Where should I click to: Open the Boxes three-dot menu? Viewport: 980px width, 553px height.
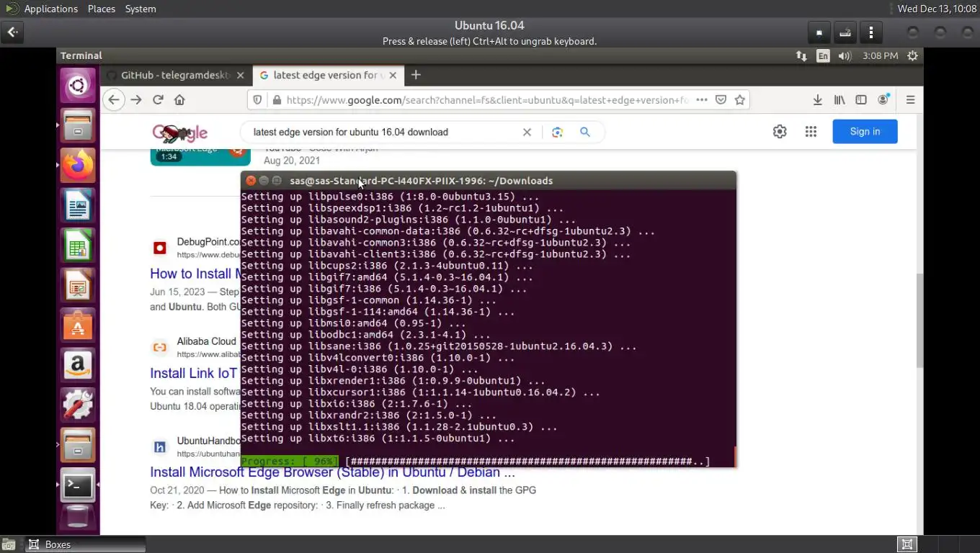(x=871, y=32)
